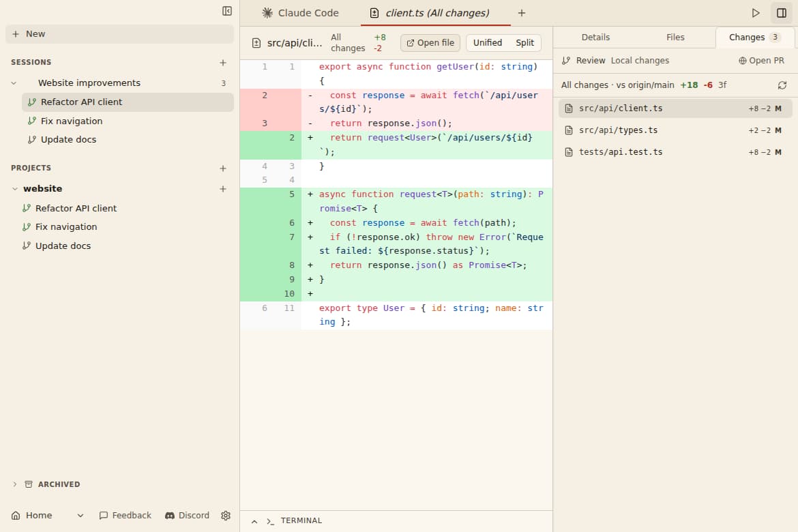Collapse the website project tree

[x=15, y=189]
